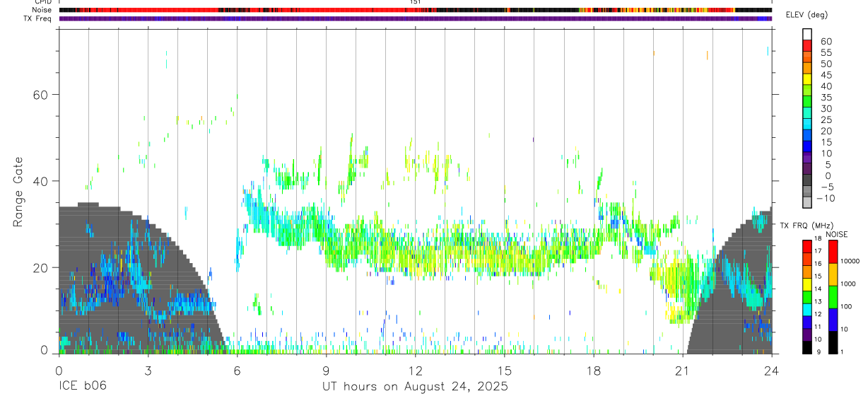Click the Noise time strip above the plot

(x=415, y=10)
